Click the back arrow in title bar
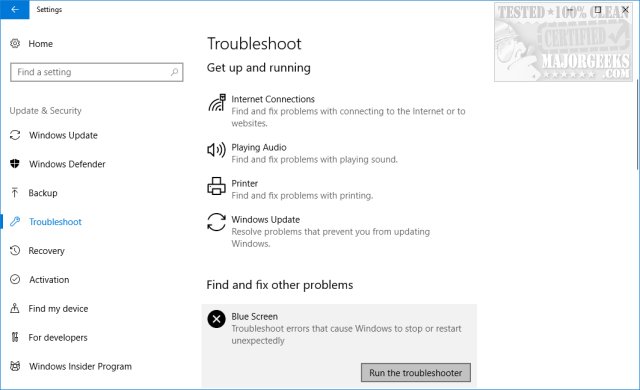Viewport: 640px width, 390px height. tap(15, 9)
